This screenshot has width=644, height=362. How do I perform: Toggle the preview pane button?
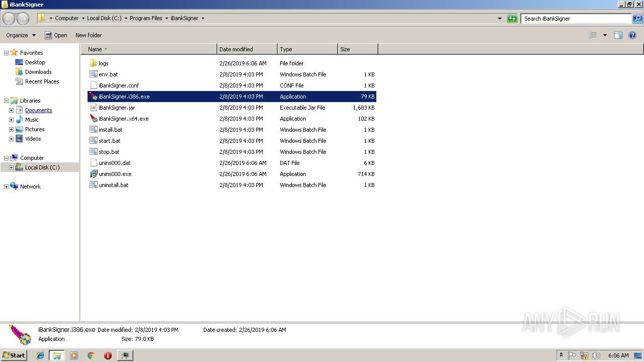point(618,35)
